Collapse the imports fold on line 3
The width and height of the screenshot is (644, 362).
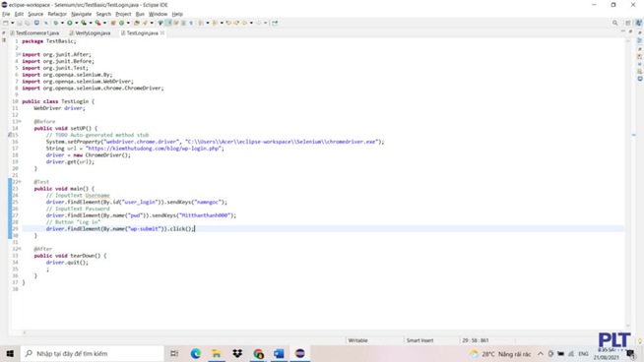point(20,54)
